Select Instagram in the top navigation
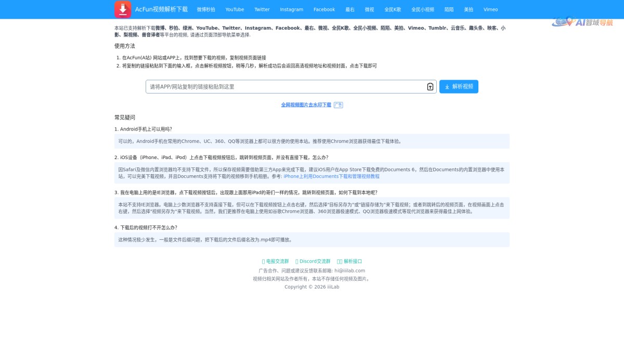 point(291,9)
